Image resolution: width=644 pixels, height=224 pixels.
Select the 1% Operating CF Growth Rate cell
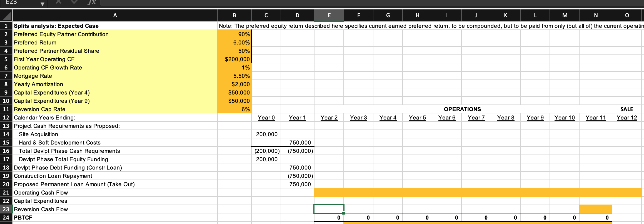(x=234, y=68)
